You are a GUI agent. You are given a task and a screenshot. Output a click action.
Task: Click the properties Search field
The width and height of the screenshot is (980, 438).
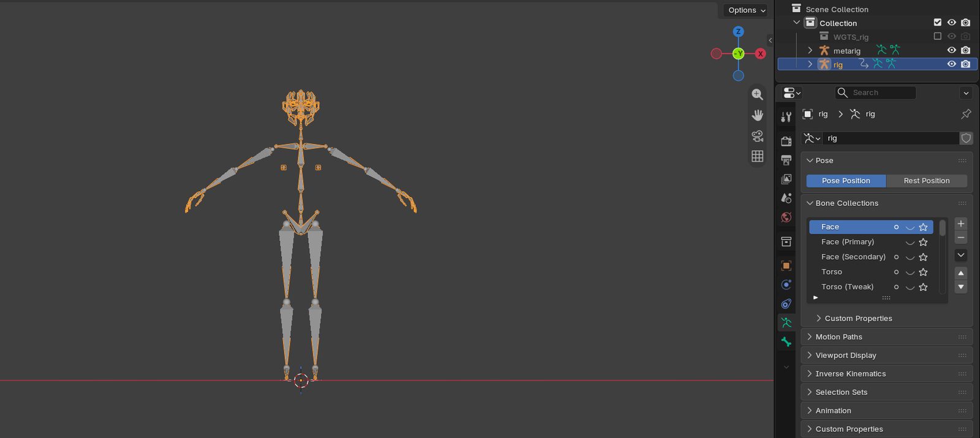(x=876, y=93)
